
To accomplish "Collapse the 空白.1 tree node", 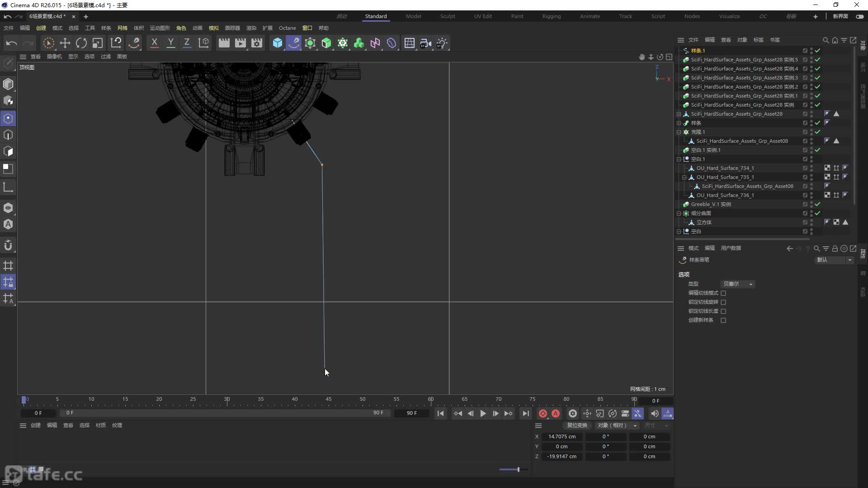I will point(679,159).
